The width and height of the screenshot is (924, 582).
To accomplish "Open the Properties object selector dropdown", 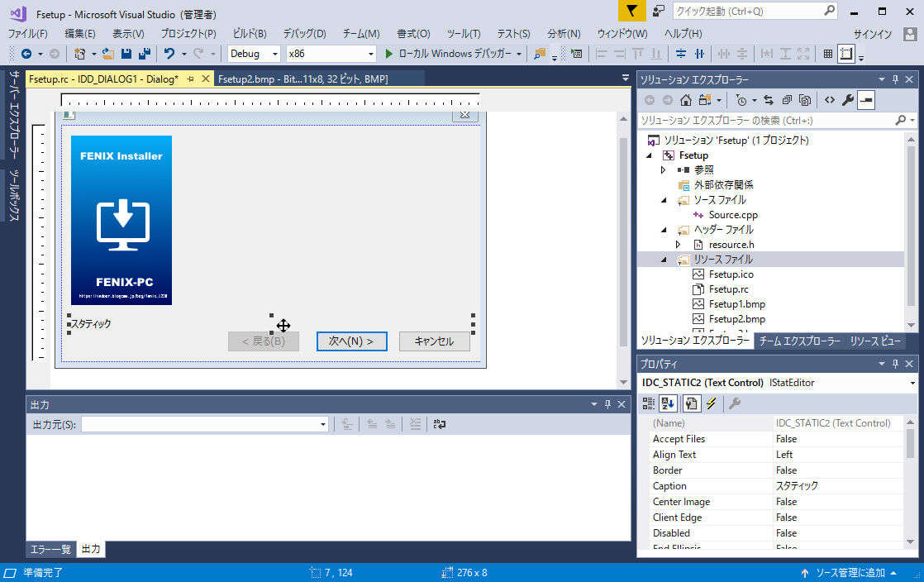I will 912,383.
